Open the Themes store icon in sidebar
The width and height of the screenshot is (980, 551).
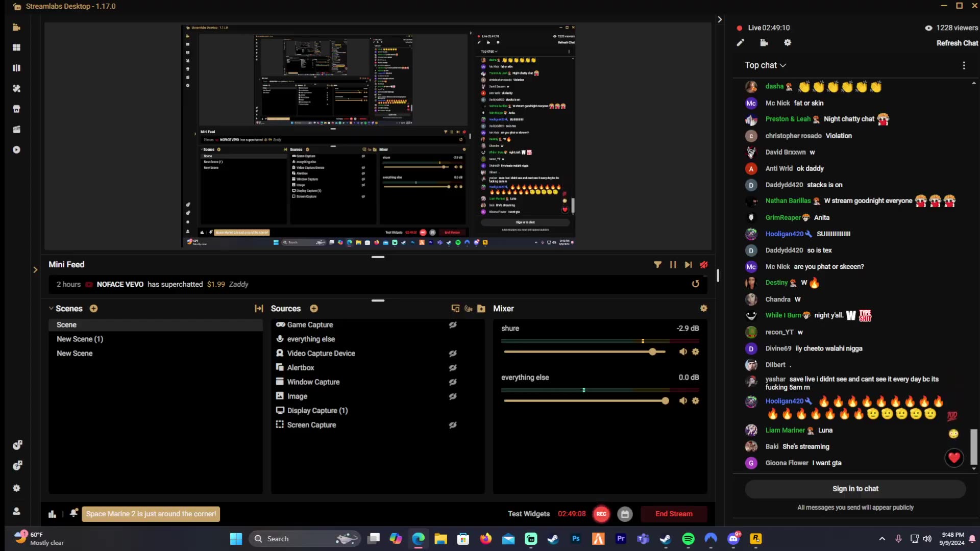(16, 109)
